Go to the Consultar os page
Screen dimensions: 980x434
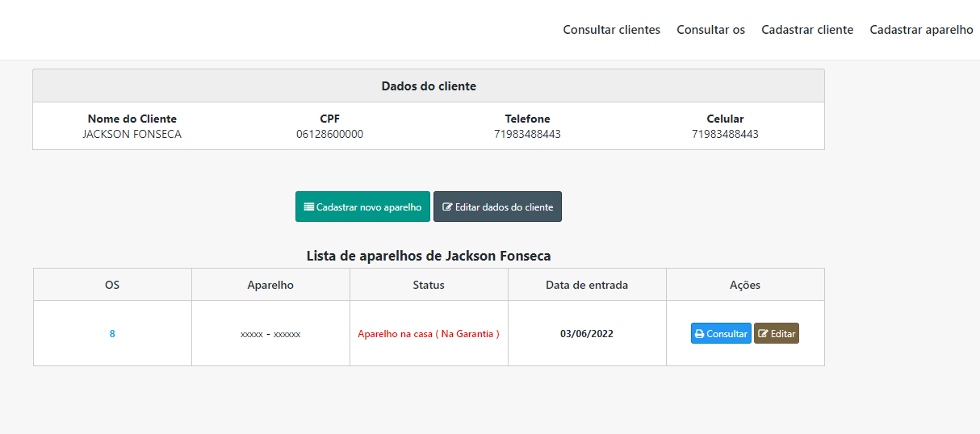710,30
